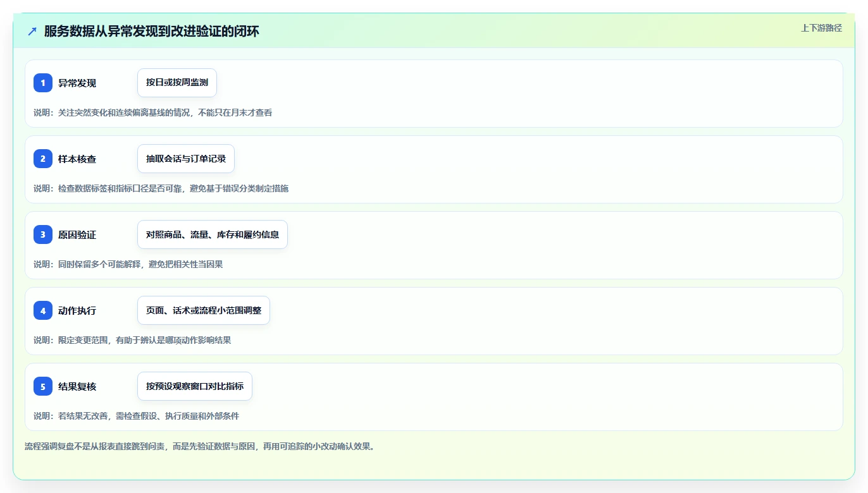Click the arrow icon beside the title
Image resolution: width=868 pixels, height=493 pixels.
coord(32,32)
